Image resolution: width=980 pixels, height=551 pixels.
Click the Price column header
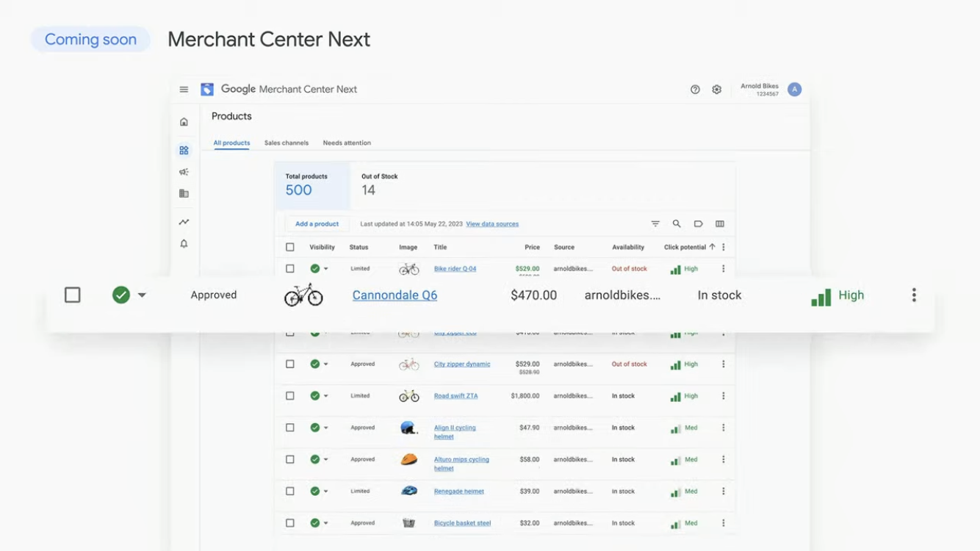532,248
